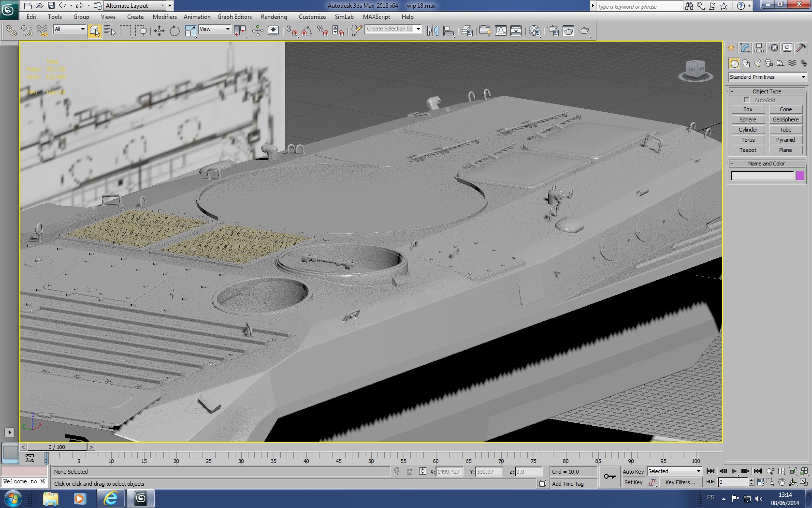Toggle the 3D Snaps button

pos(291,31)
